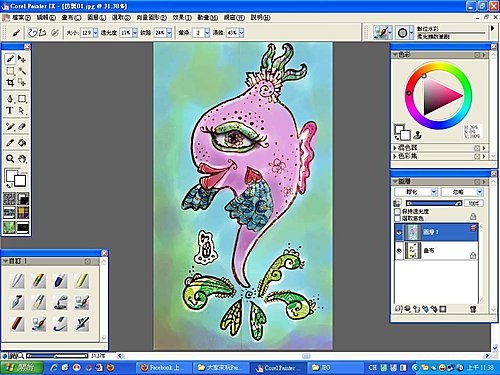The height and width of the screenshot is (375, 500).
Task: Enable the preserve transparency checkbox
Action: click(x=397, y=211)
